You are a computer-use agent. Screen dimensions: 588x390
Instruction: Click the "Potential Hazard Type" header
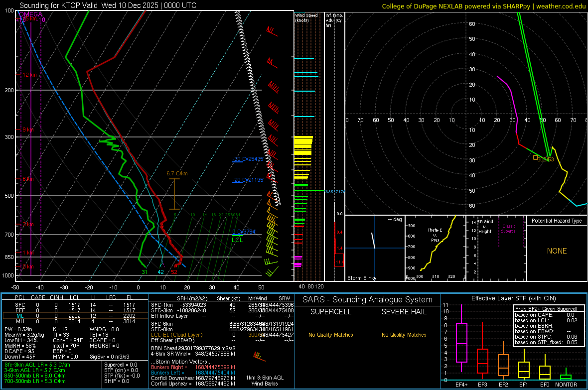point(557,221)
